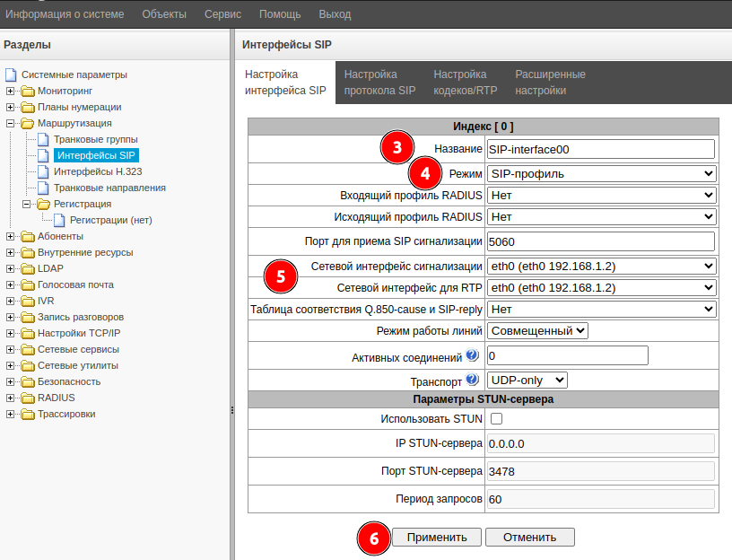The height and width of the screenshot is (560, 732).
Task: Click the Голосовая почта folder icon
Action: click(27, 284)
